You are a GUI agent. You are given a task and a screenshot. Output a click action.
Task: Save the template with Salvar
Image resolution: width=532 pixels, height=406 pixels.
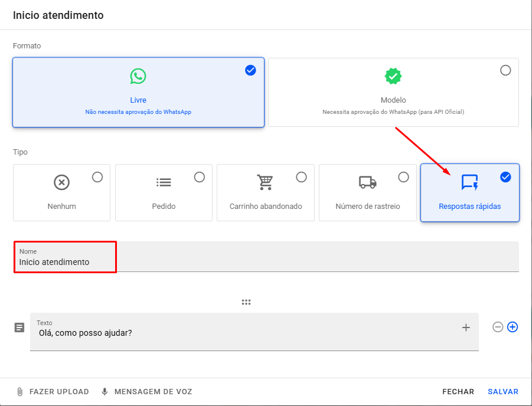point(502,392)
